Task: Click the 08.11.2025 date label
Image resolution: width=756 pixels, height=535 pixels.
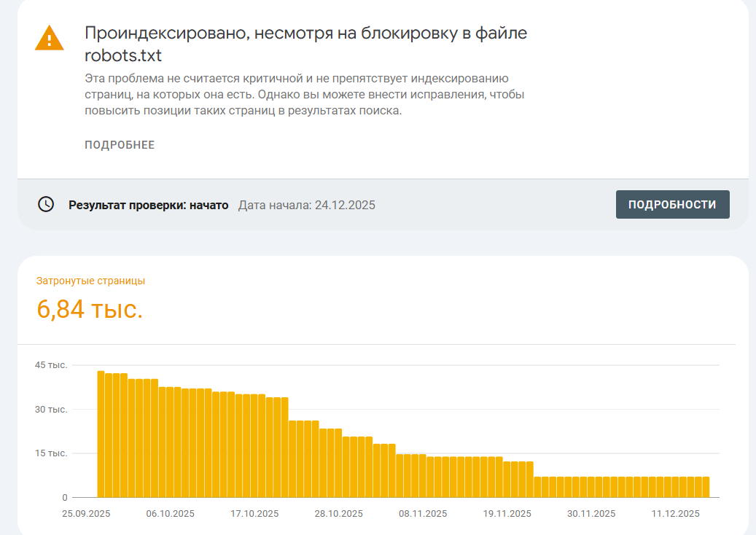Action: click(x=423, y=513)
